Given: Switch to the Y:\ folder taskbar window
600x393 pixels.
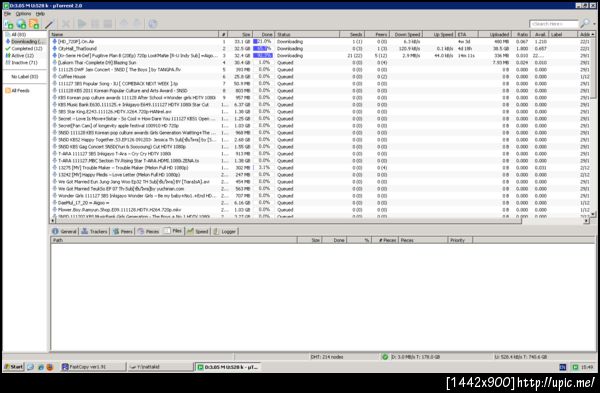Looking at the screenshot, I should tap(160, 367).
